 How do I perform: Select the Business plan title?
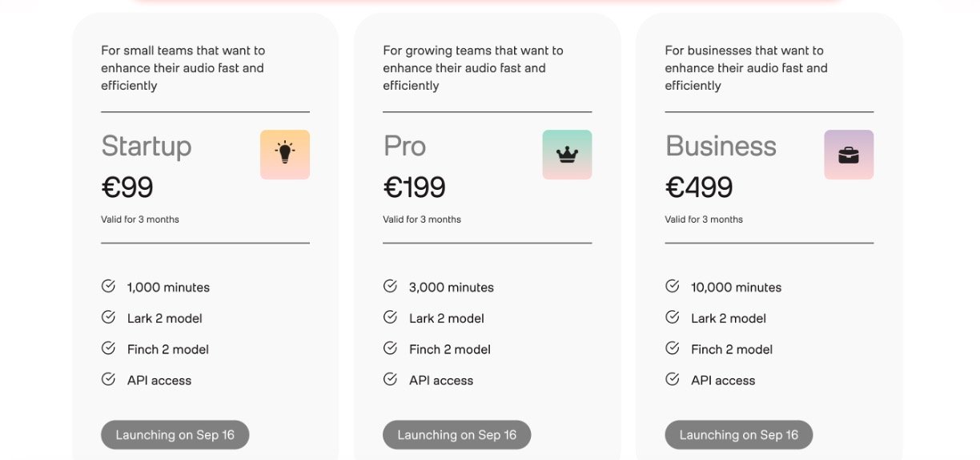(721, 146)
